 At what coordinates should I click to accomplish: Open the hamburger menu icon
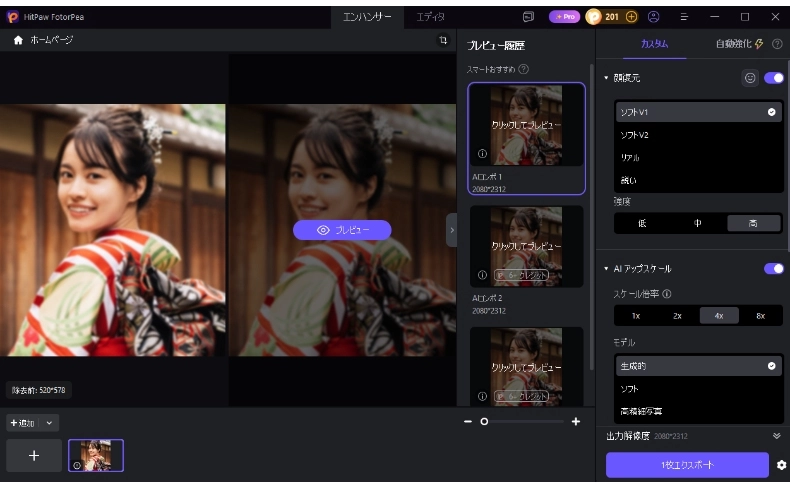(x=684, y=17)
